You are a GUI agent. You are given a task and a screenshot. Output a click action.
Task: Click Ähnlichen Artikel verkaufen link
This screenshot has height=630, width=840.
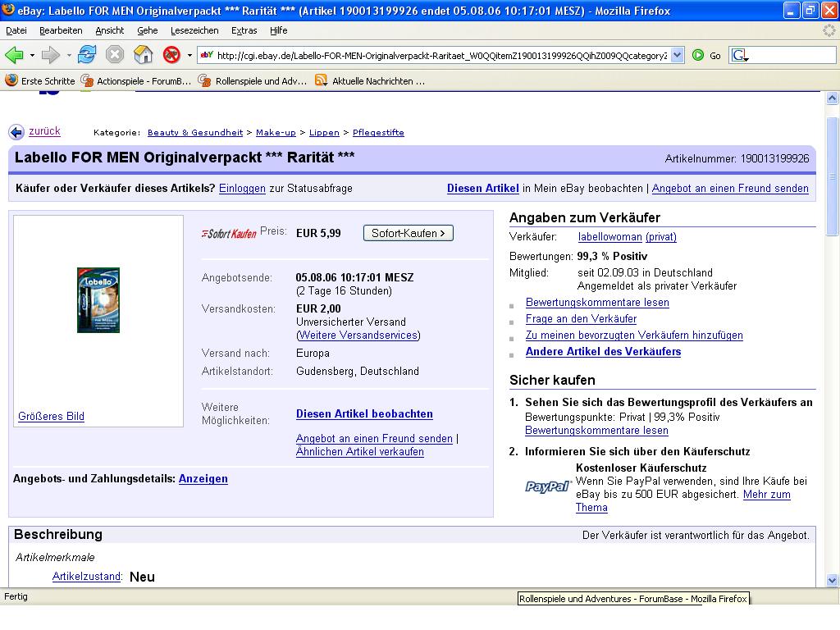[360, 452]
